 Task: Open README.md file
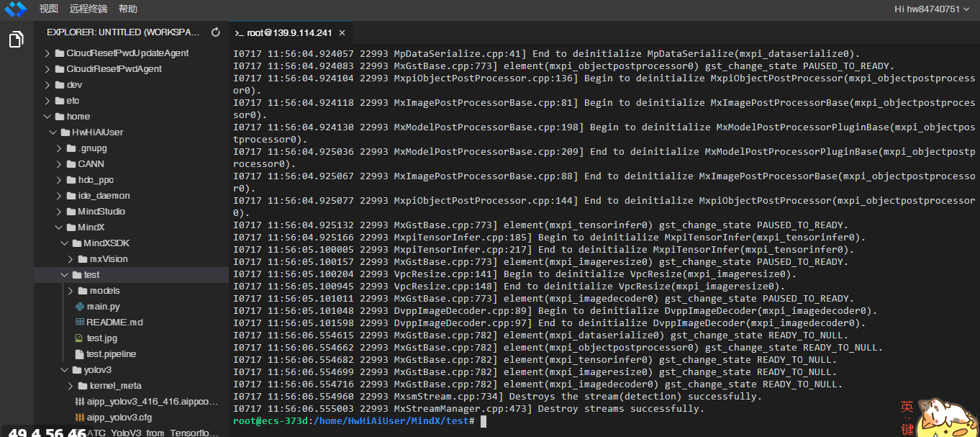pos(114,323)
